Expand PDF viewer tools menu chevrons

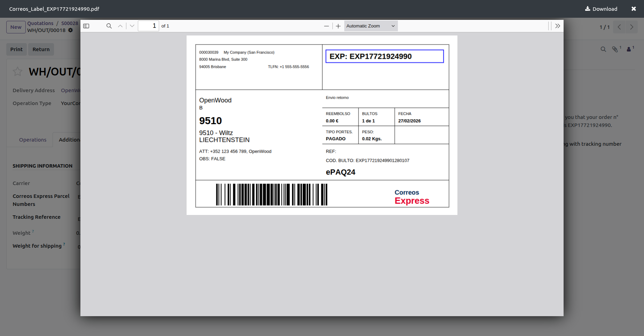(x=557, y=26)
